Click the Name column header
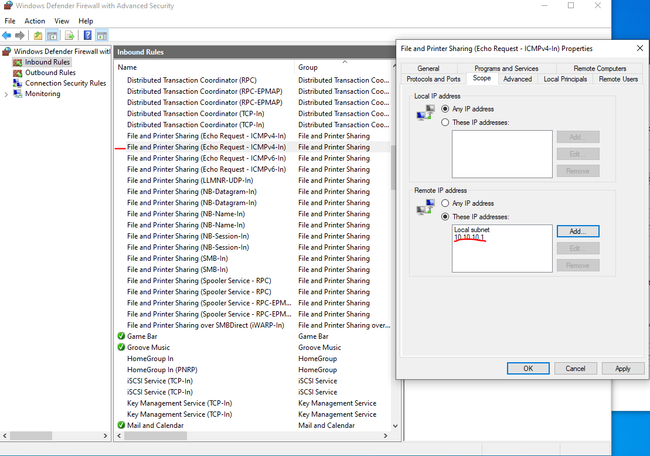This screenshot has height=456, width=650. click(x=204, y=67)
